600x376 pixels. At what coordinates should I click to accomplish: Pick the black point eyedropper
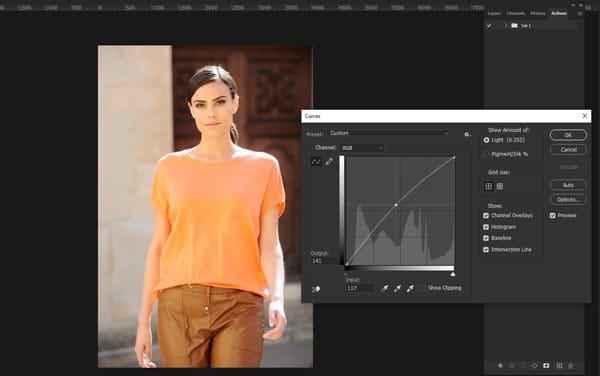click(x=385, y=288)
